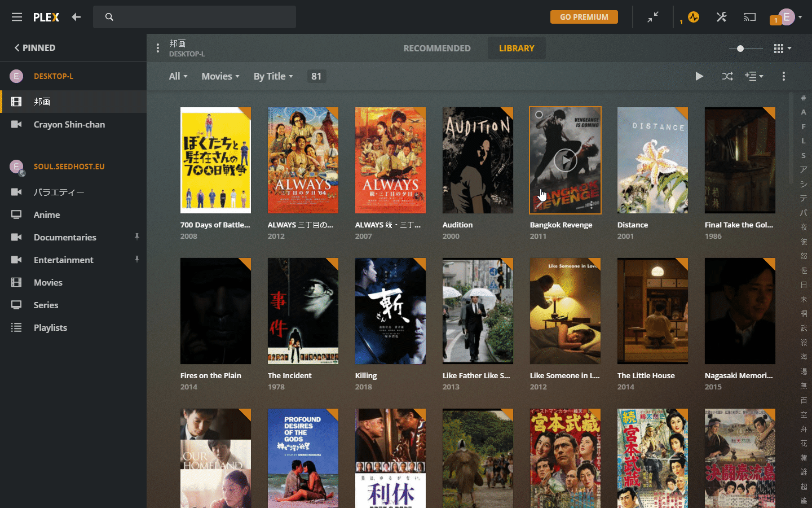Open the Series library
812x508 pixels.
click(x=73, y=305)
